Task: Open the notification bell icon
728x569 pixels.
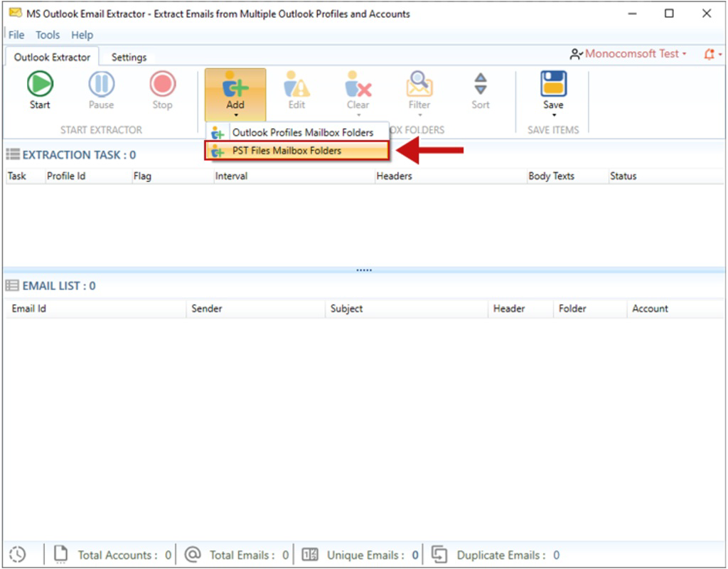Action: click(710, 54)
